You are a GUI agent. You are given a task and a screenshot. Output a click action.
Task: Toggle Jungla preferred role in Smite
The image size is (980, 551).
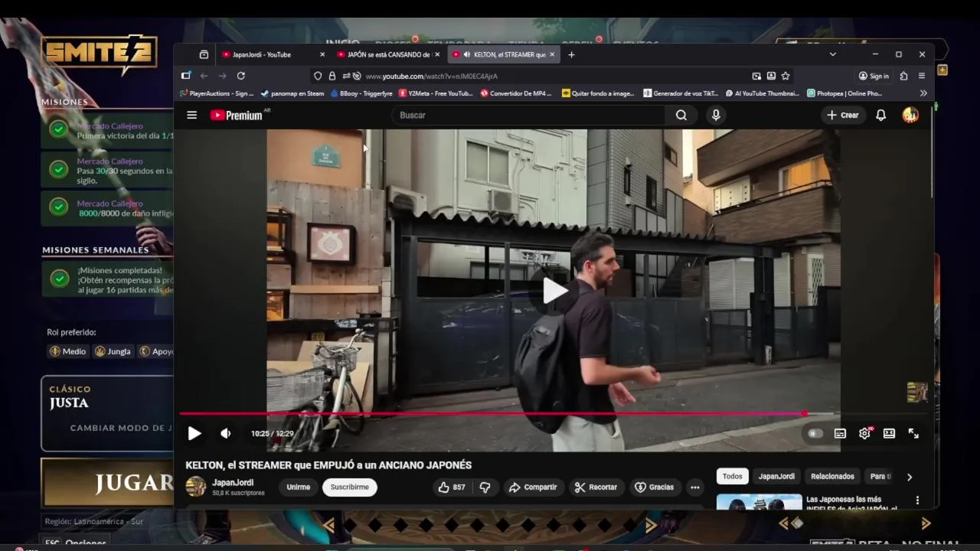[x=113, y=351]
